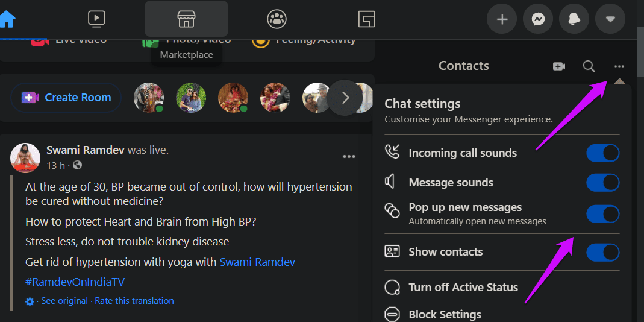Click Rate this translation link
Image resolution: width=644 pixels, height=322 pixels.
pos(134,301)
